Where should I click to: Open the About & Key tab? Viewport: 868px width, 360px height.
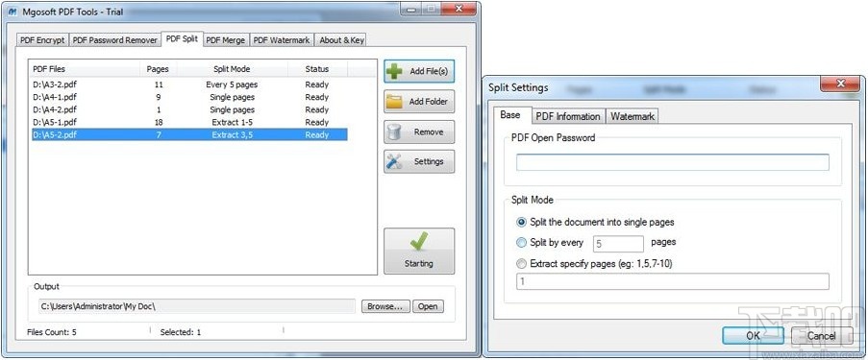pos(341,39)
